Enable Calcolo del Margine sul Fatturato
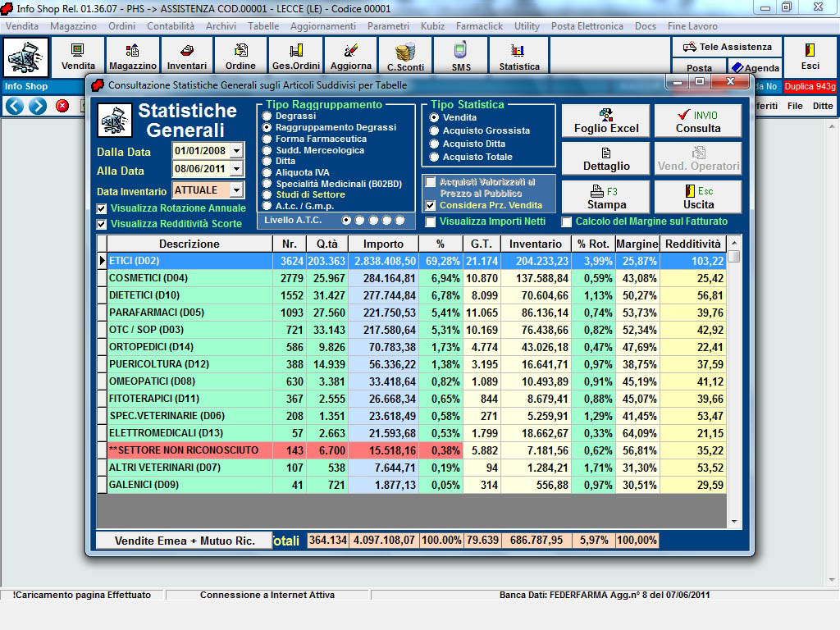This screenshot has width=840, height=630. click(x=567, y=222)
